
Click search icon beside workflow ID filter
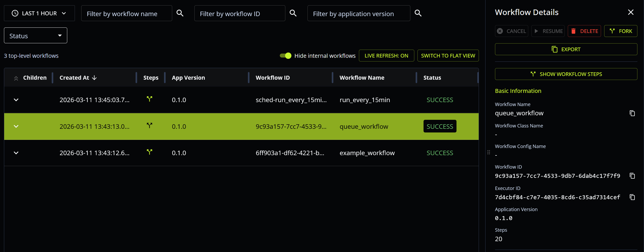tap(293, 13)
